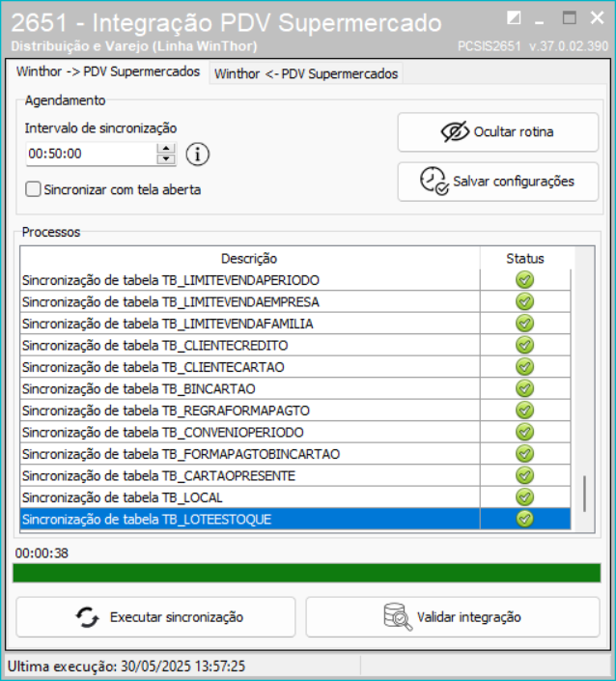Select row Sincronização de tabela TB_LIMITEVENDAFAMILIA
The width and height of the screenshot is (616, 681).
click(x=295, y=324)
